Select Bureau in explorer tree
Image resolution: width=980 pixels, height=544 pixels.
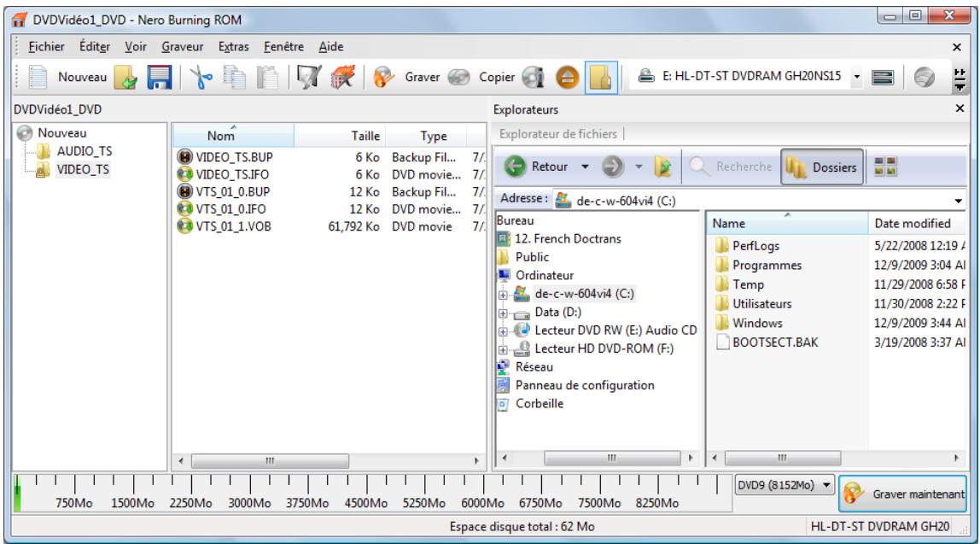tap(515, 220)
